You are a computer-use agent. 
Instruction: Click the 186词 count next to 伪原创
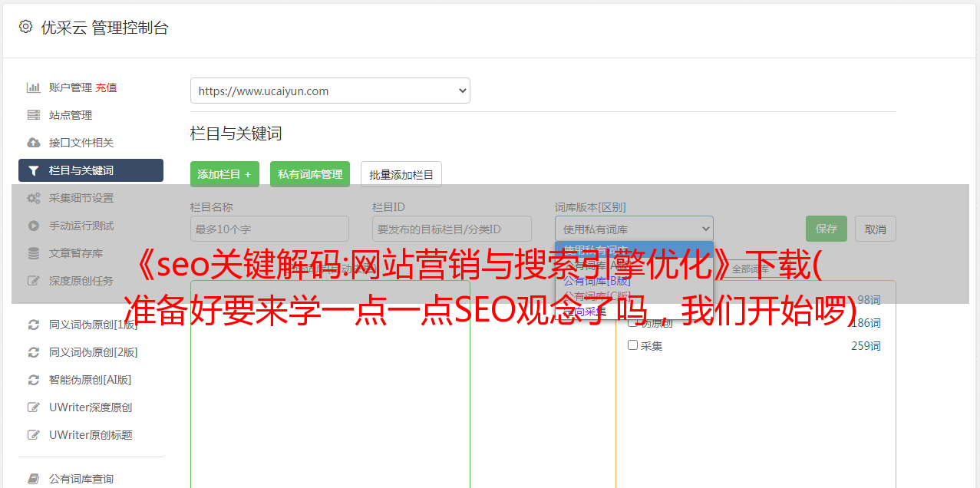pos(866,323)
